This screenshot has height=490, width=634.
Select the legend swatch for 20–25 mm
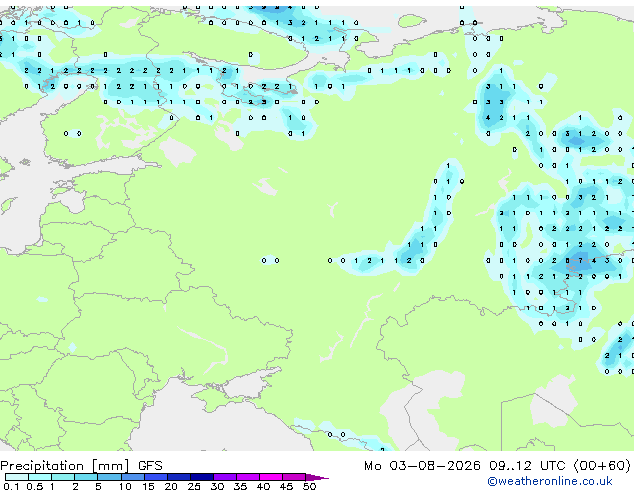[178, 477]
